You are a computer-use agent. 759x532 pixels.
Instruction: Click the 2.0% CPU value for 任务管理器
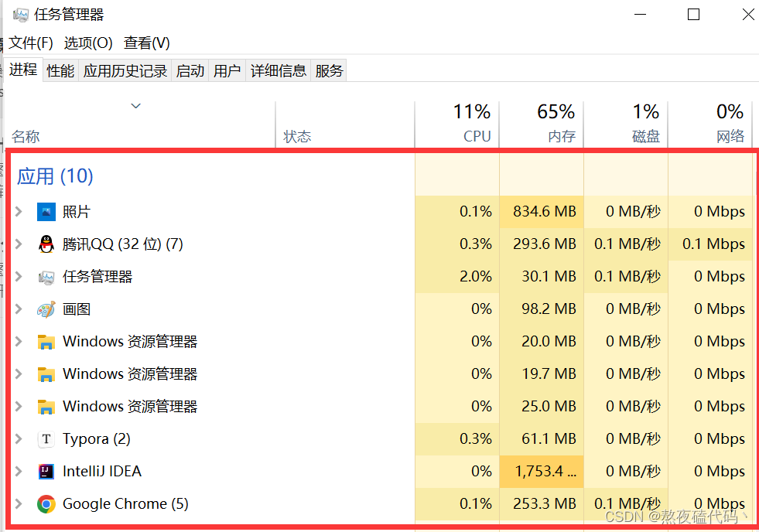[476, 276]
